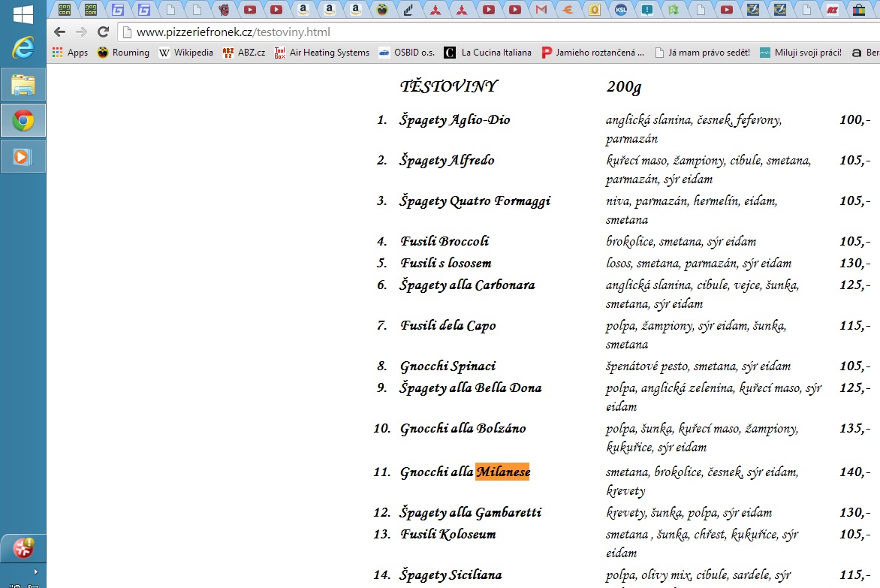
Task: Open the Apps bookmark shortcut
Action: (x=70, y=52)
